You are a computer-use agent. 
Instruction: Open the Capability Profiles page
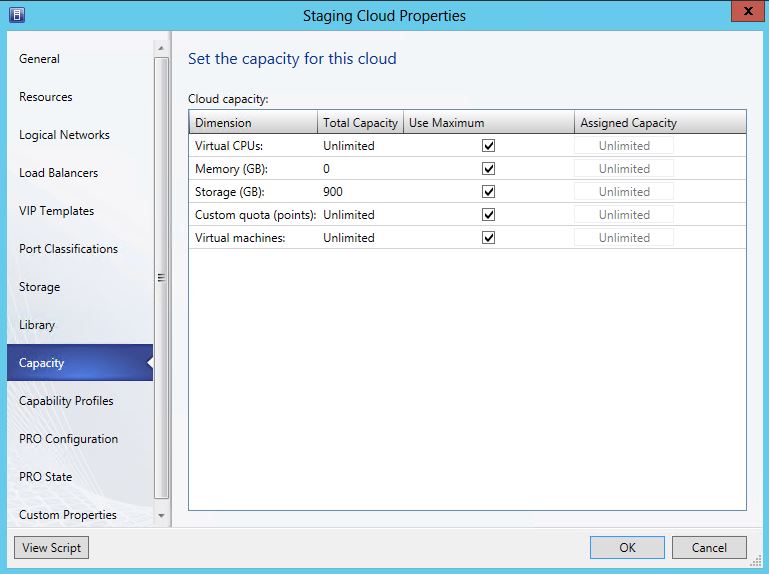click(66, 401)
